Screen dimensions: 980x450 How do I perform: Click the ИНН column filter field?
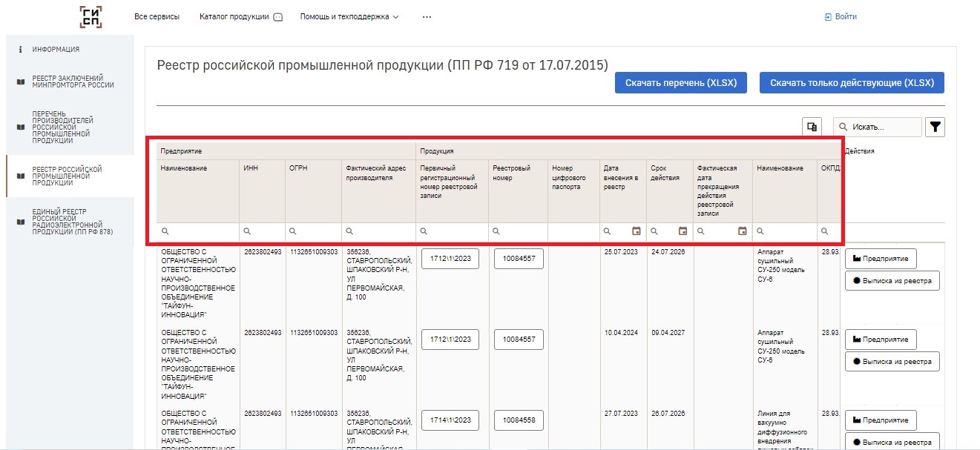click(262, 231)
